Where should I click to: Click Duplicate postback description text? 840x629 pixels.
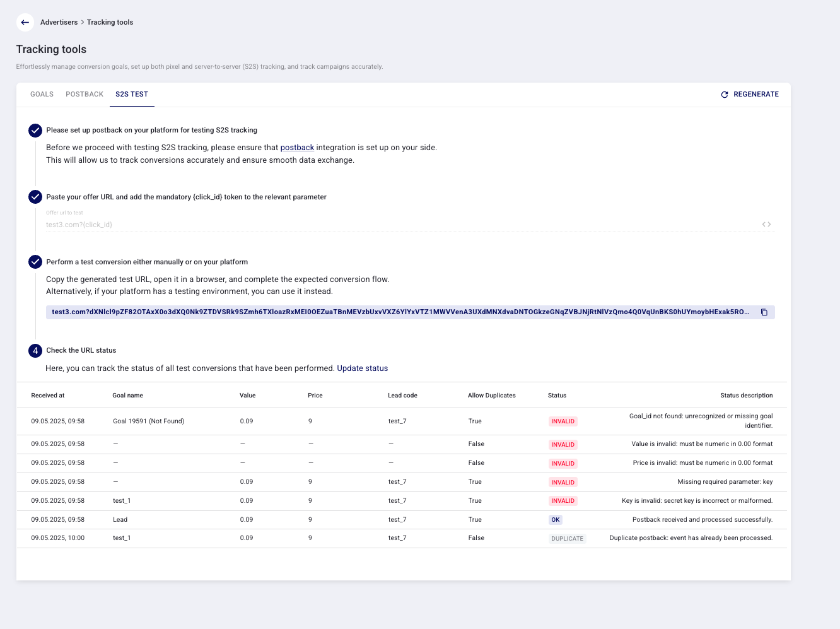coord(691,538)
